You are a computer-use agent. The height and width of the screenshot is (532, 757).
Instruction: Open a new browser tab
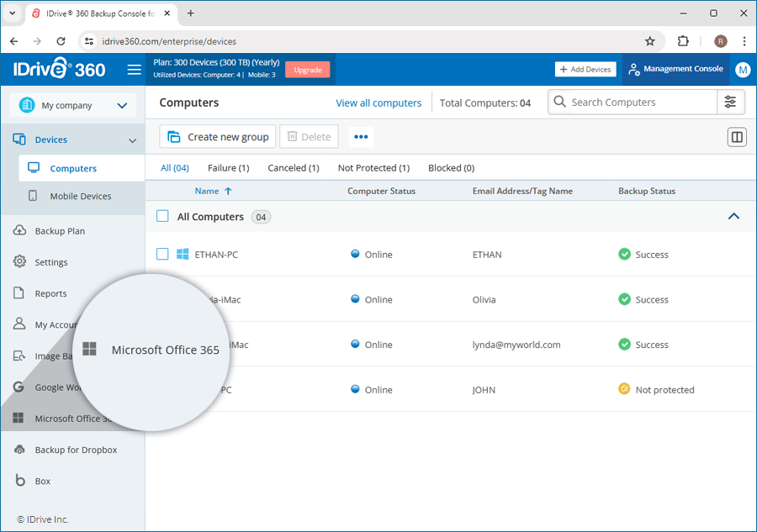pyautogui.click(x=191, y=13)
